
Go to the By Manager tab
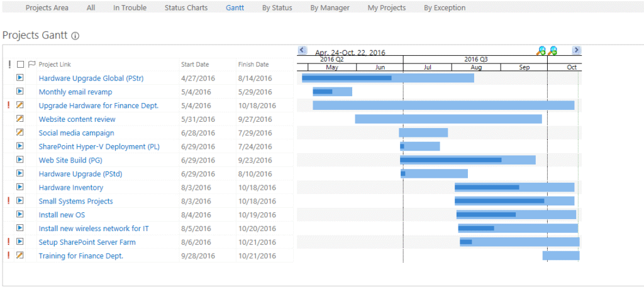[x=330, y=8]
